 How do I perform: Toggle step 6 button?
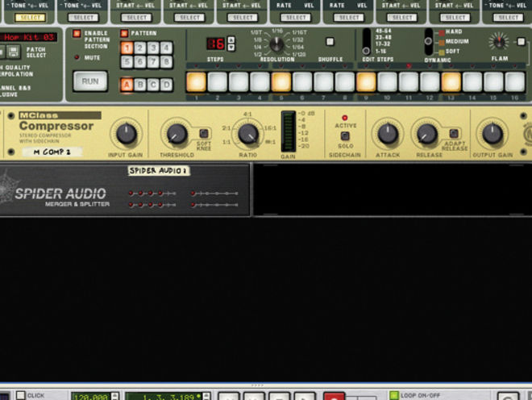pos(302,81)
